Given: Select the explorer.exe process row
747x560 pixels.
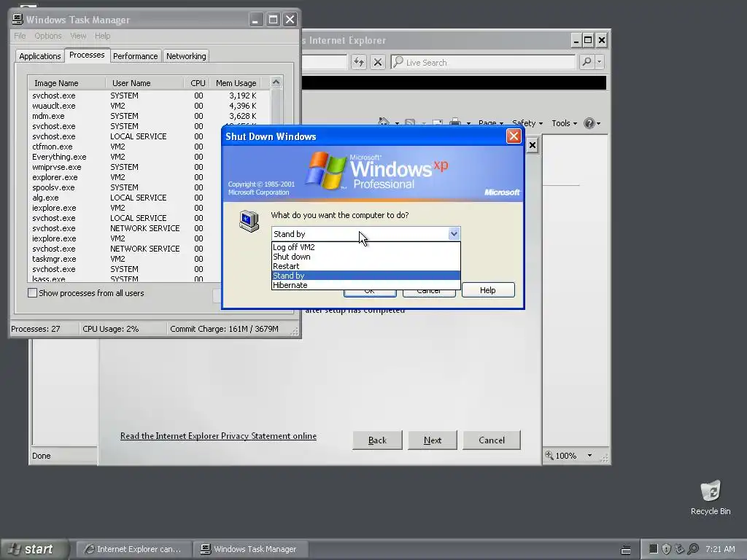Looking at the screenshot, I should pos(125,177).
